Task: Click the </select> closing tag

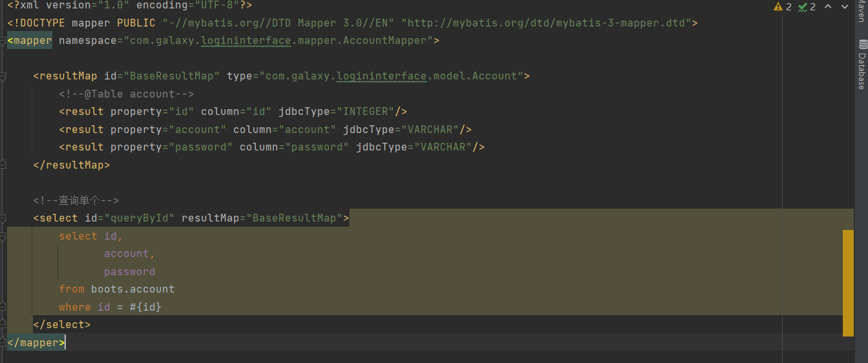Action: 62,325
